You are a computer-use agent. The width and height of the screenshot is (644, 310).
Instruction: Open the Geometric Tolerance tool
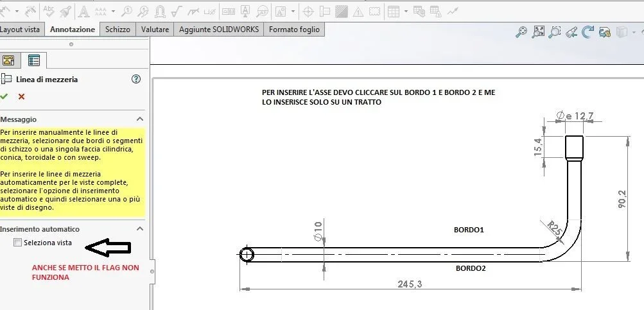(229, 12)
